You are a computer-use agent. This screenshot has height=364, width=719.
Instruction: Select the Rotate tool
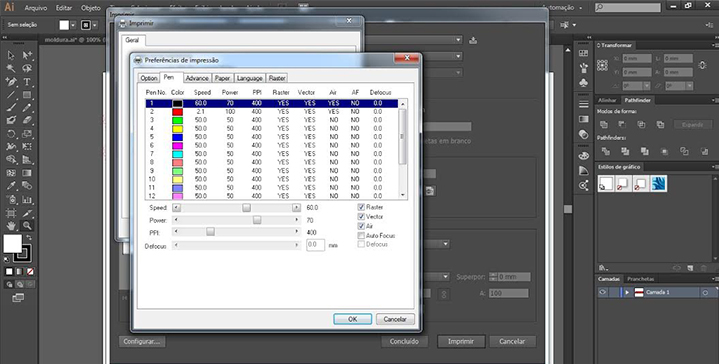click(11, 134)
